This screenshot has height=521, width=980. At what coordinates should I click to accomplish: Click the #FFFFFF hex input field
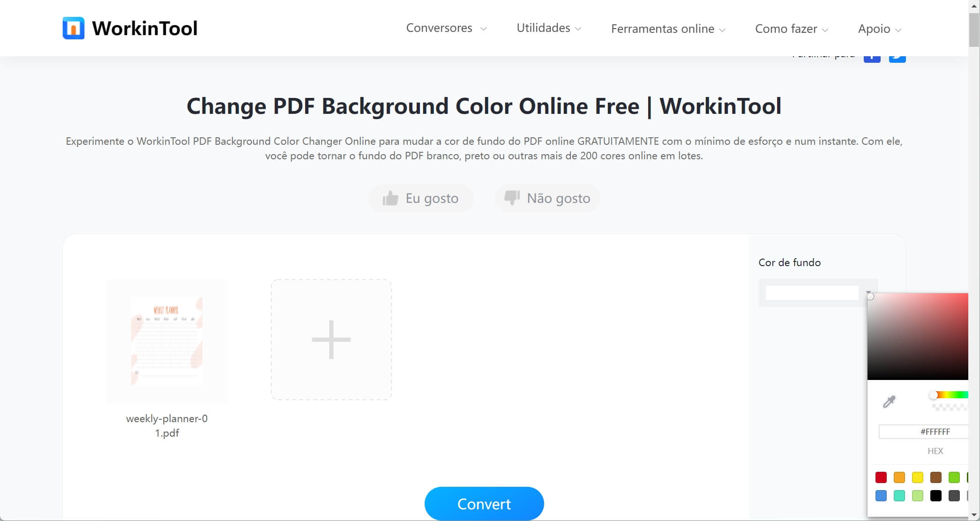923,432
